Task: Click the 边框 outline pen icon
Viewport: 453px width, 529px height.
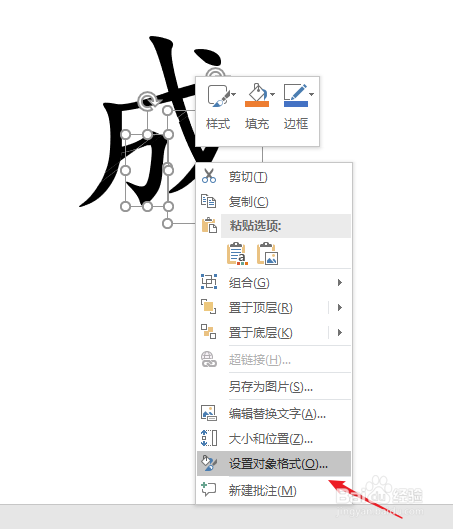Action: coord(295,91)
